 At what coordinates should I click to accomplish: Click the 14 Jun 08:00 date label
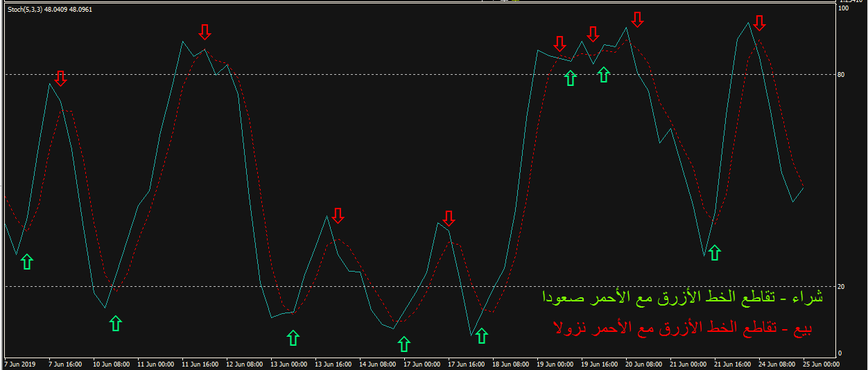(378, 364)
